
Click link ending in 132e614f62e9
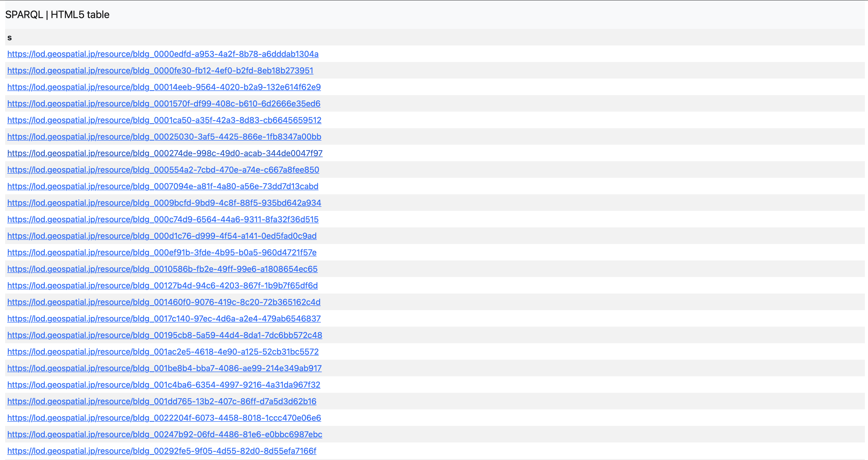164,87
